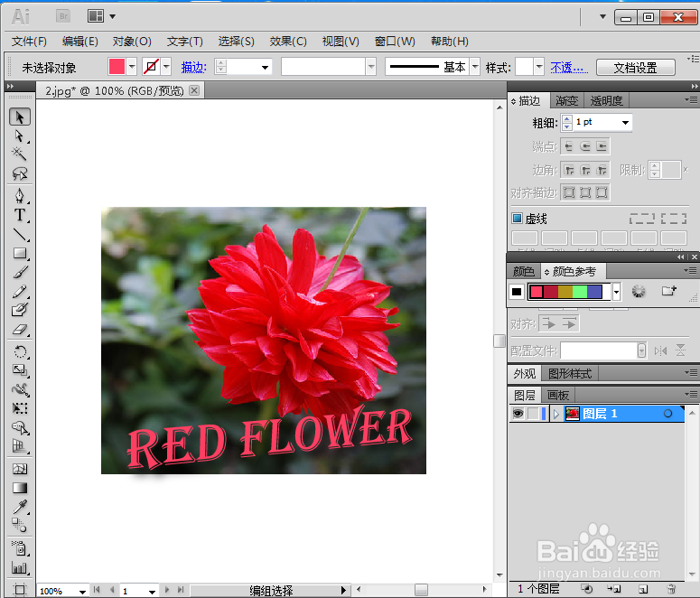Open the 基本 brush definition dropdown
Screen dimensions: 700x598
pos(475,68)
